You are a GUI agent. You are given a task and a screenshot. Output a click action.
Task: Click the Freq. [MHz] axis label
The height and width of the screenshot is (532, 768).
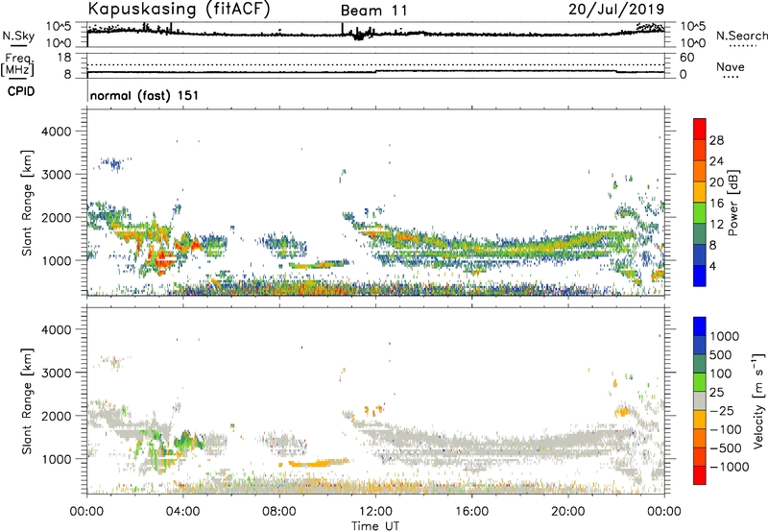click(18, 65)
